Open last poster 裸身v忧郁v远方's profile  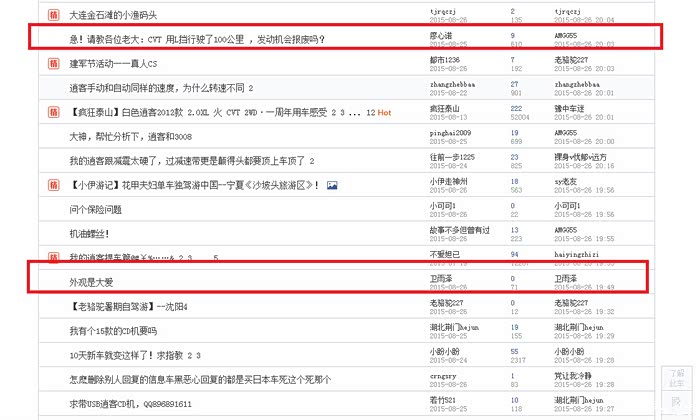[580, 157]
